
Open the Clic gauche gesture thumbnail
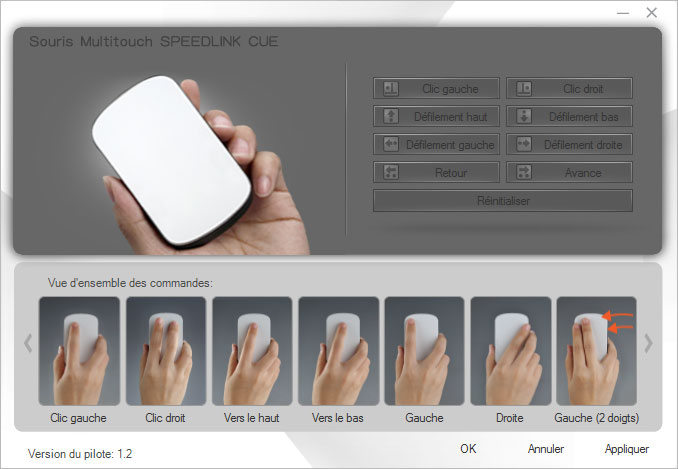tap(79, 350)
